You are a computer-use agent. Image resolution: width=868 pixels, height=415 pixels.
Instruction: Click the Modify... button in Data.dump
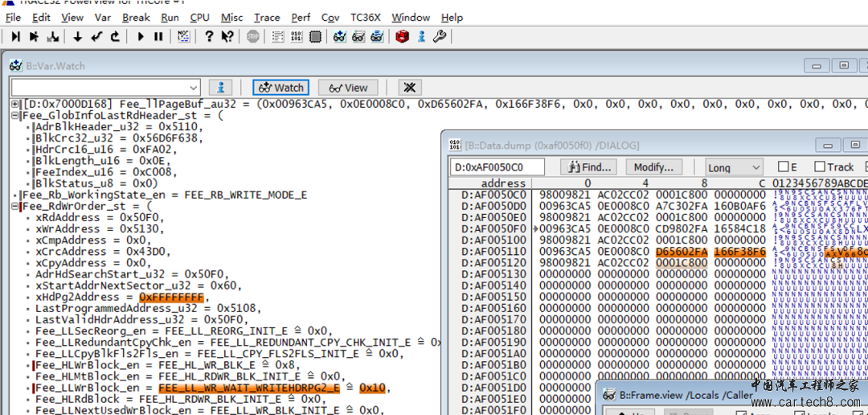click(x=653, y=166)
